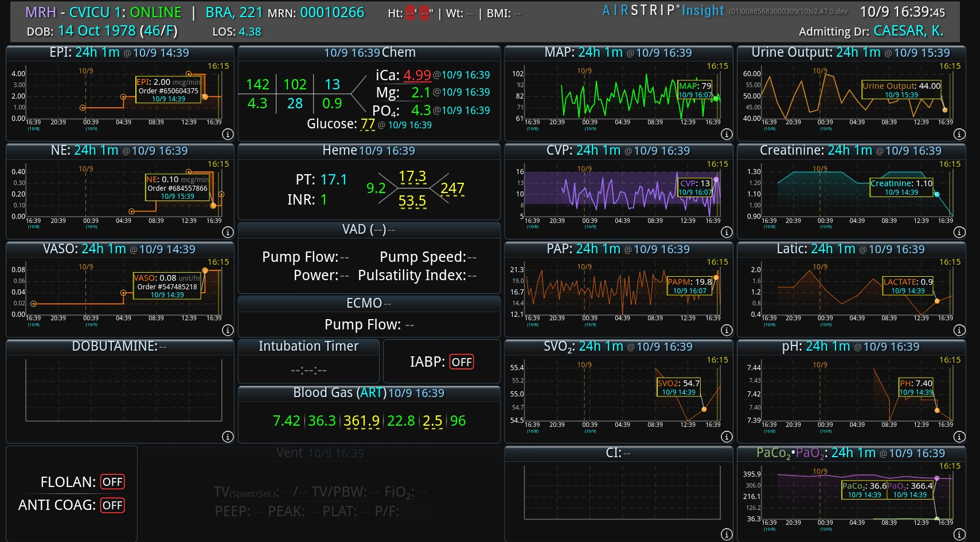Open info icon on Urine Output panel
Viewport: 980px width, 542px height.
[959, 135]
